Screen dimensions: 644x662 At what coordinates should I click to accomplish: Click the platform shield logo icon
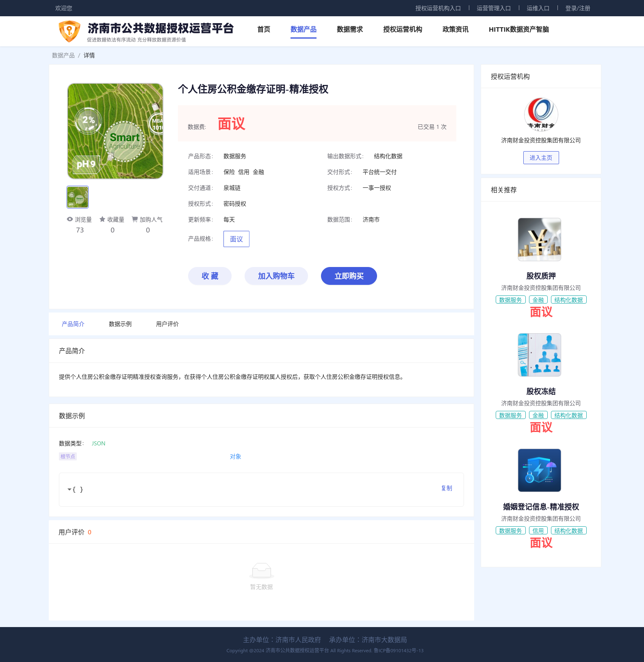69,31
